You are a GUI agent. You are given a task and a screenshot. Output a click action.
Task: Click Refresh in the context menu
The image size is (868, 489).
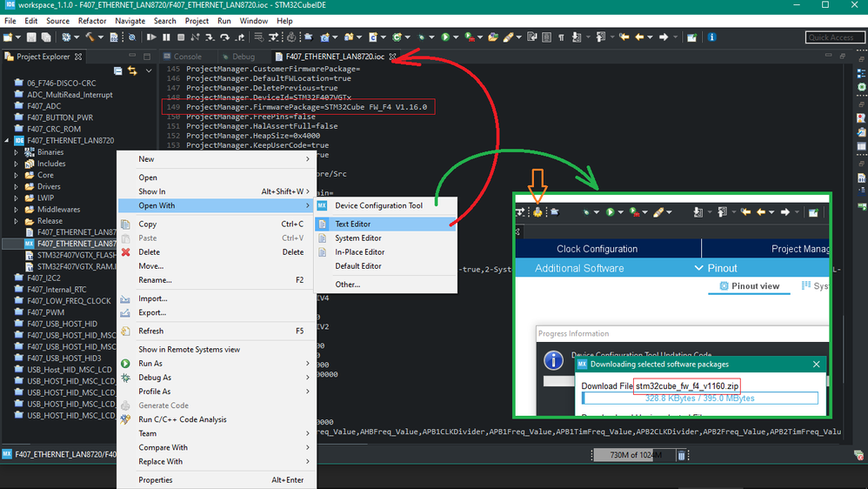click(x=217, y=331)
